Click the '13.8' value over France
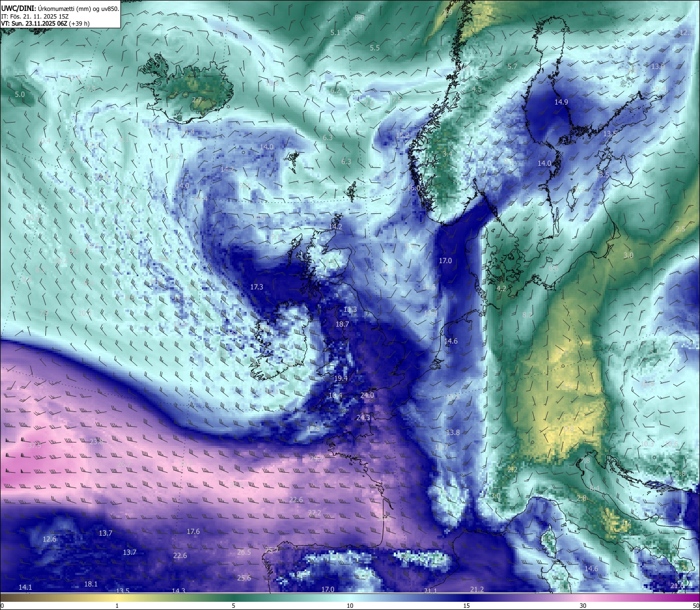The width and height of the screenshot is (700, 610). (453, 432)
